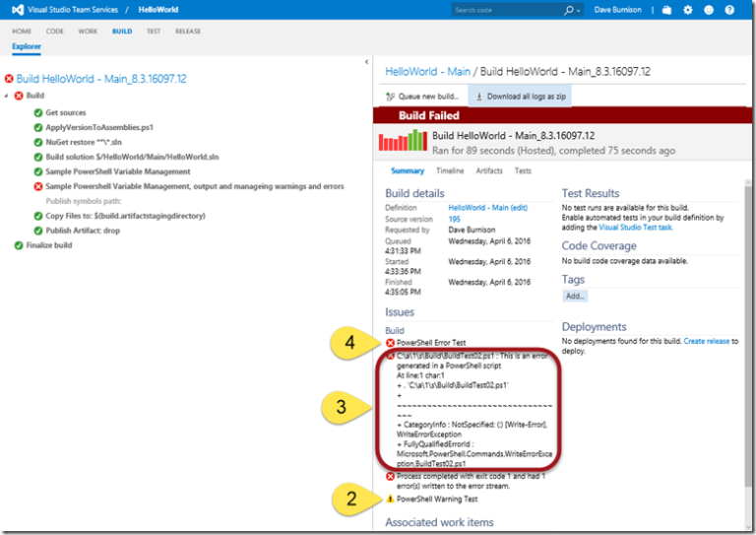Image resolution: width=756 pixels, height=535 pixels.
Task: Click green check icon for Copy Files step
Action: pos(38,216)
